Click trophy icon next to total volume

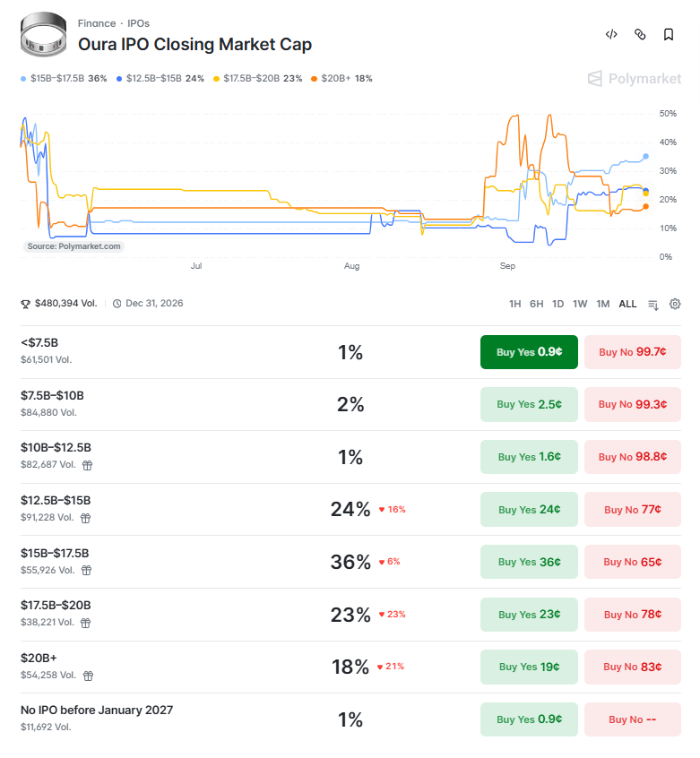coord(25,304)
